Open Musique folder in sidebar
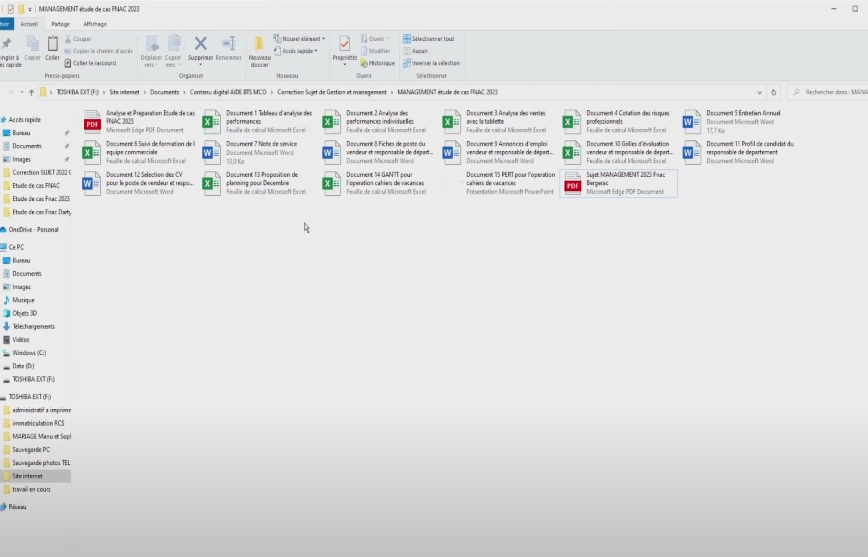 (23, 300)
